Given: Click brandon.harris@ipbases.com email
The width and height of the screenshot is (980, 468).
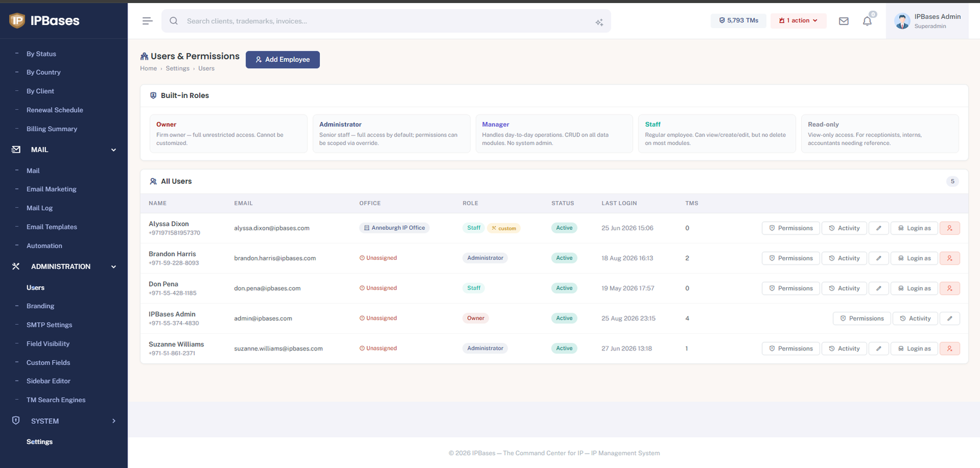Looking at the screenshot, I should point(275,258).
